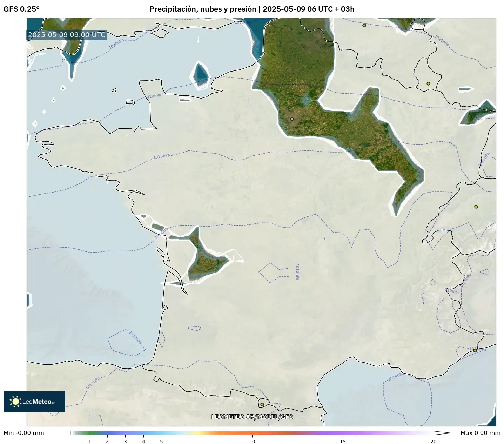The width and height of the screenshot is (504, 444).
Task: Click the Max 0.00 mm label
Action: (x=481, y=433)
